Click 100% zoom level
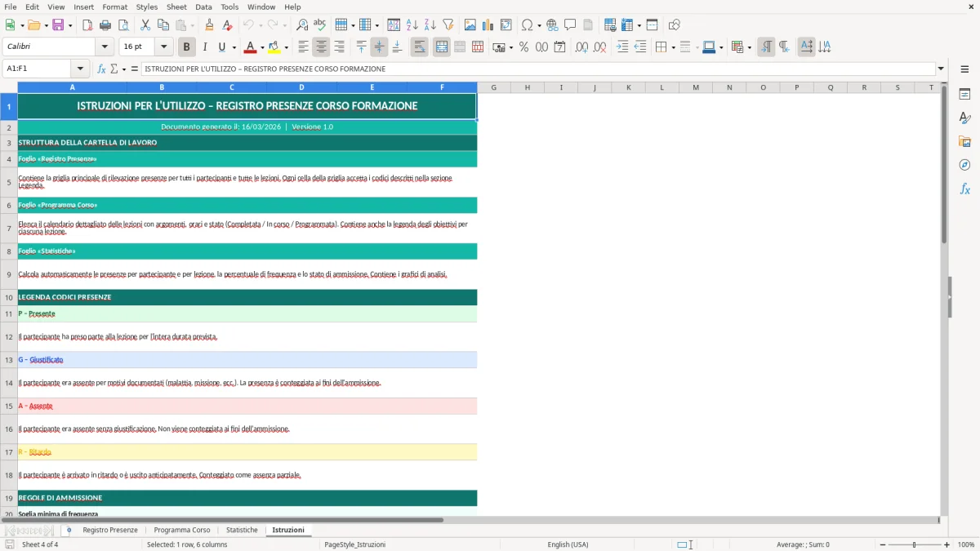This screenshot has height=551, width=980. (966, 544)
